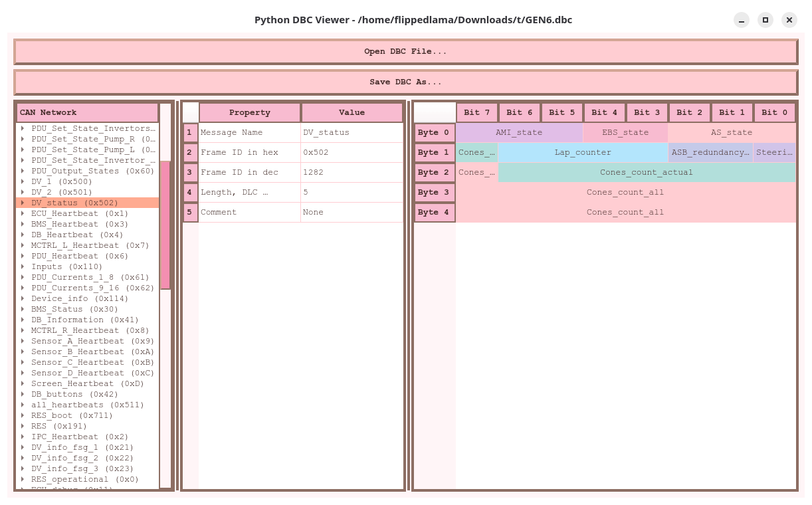This screenshot has height=505, width=812.
Task: Expand the PDU_Output_States (0x60) node
Action: click(22, 171)
